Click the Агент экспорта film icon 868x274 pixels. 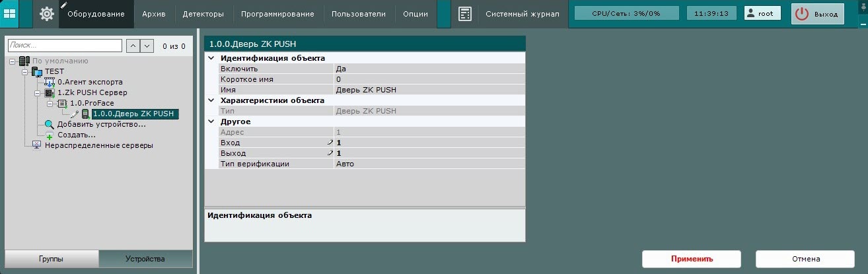point(50,82)
